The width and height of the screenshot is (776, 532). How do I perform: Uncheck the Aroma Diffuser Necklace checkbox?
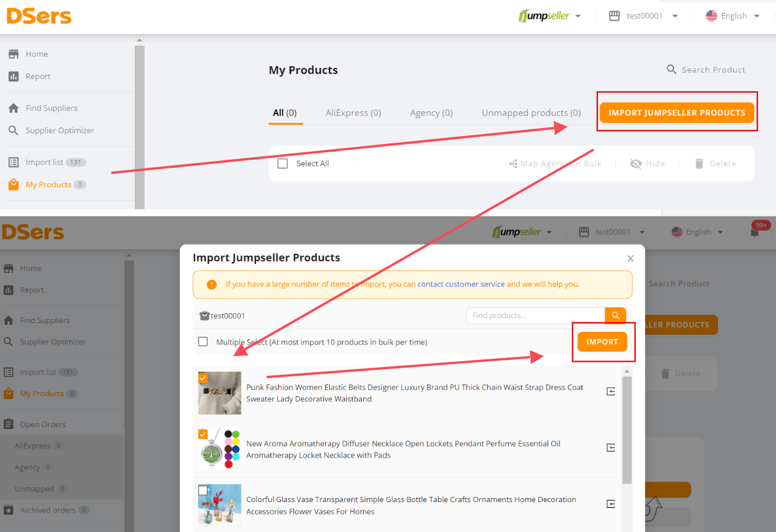point(203,434)
